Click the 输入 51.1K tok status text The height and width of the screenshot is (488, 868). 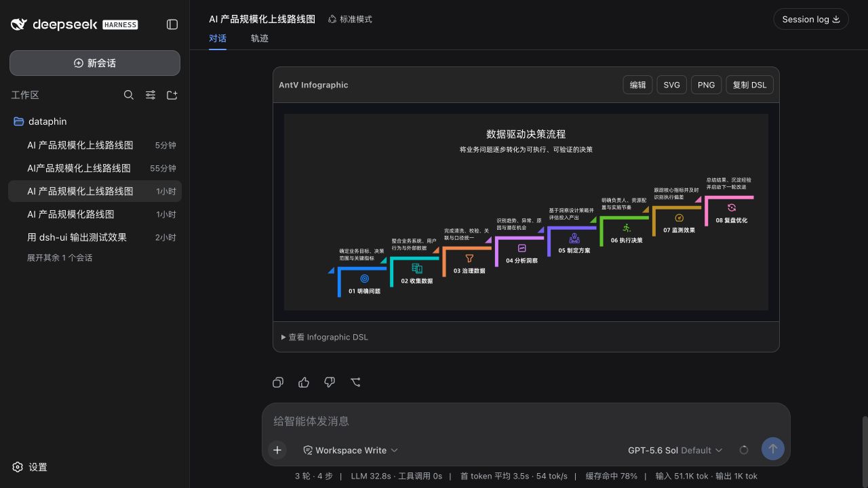click(x=682, y=476)
